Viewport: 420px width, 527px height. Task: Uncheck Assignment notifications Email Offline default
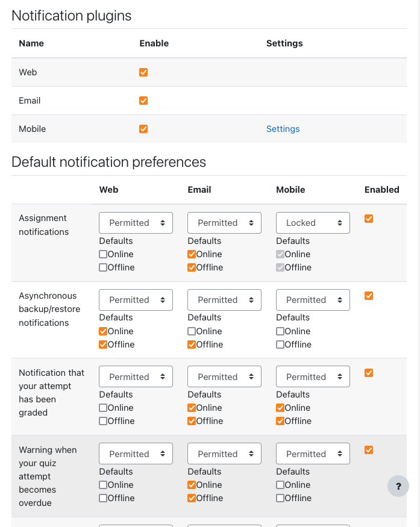[192, 267]
